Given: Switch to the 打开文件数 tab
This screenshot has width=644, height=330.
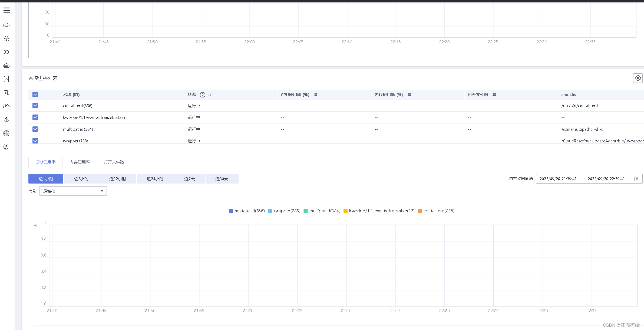Looking at the screenshot, I should tap(114, 162).
